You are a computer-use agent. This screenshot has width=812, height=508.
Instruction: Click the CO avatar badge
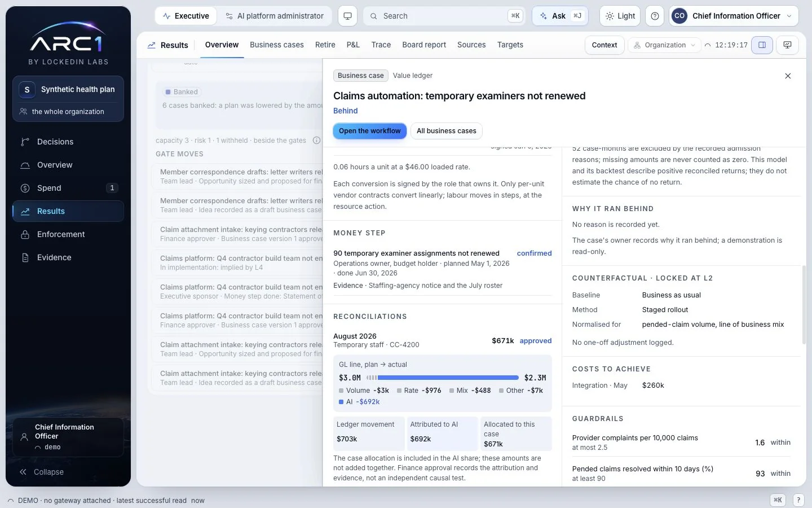679,16
